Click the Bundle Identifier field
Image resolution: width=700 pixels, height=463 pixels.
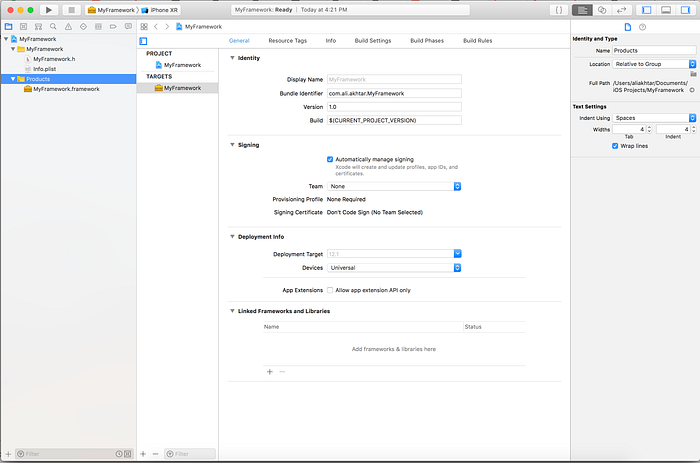coord(394,93)
